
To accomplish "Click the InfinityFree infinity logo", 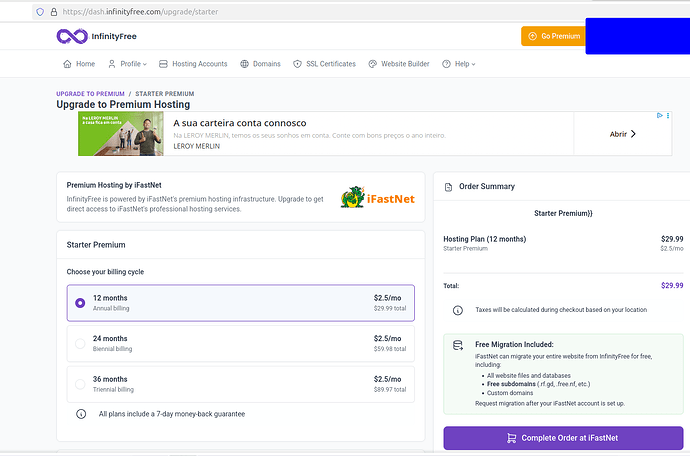I will point(72,36).
